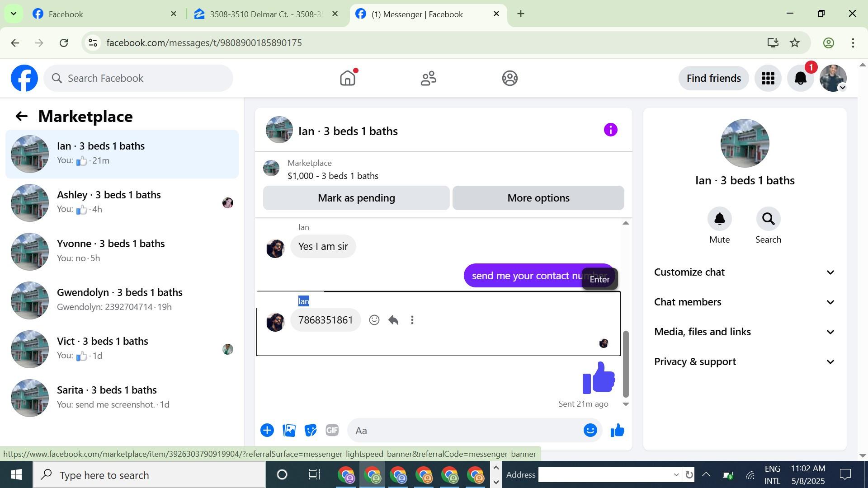This screenshot has width=868, height=488.
Task: Reload the current page
Action: pos(64,43)
